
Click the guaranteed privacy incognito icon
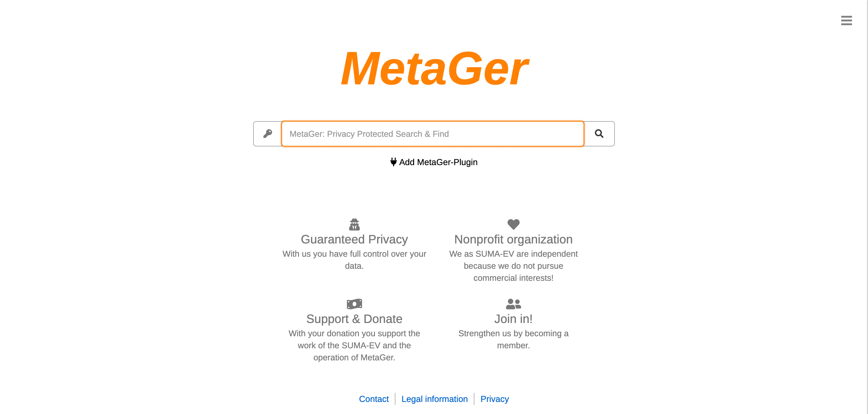(x=354, y=224)
